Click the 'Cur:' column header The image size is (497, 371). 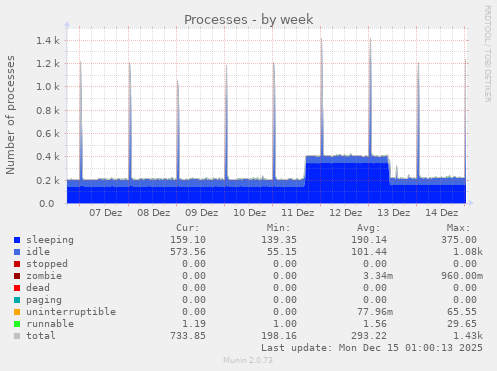188,228
